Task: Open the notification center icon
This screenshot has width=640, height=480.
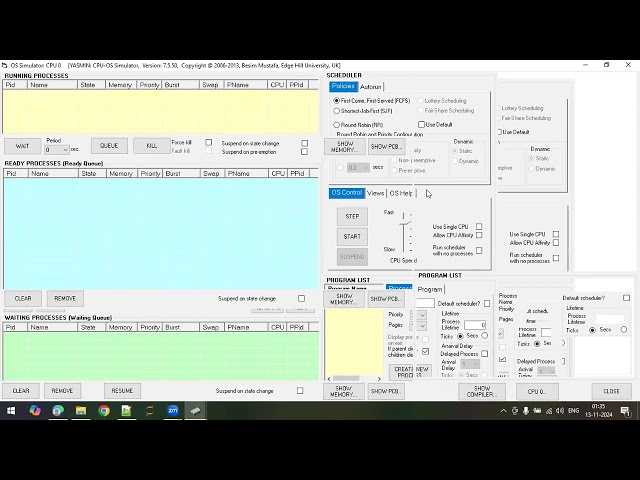Action: coord(625,411)
